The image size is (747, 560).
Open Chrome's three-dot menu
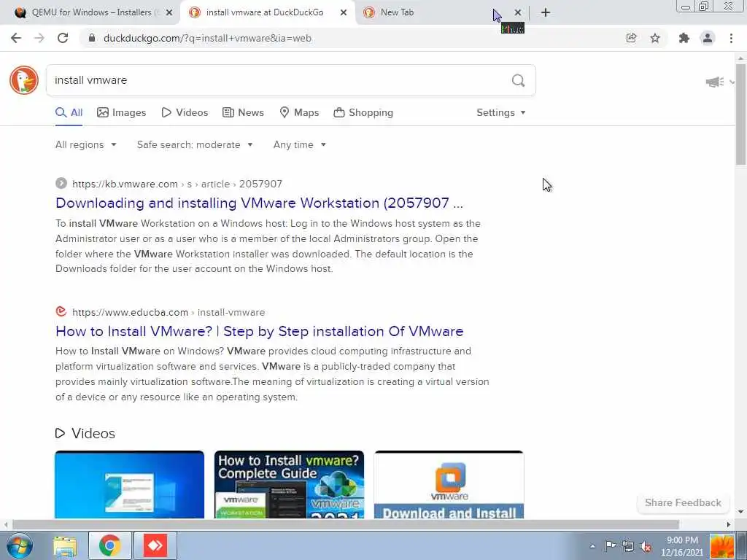click(x=731, y=38)
